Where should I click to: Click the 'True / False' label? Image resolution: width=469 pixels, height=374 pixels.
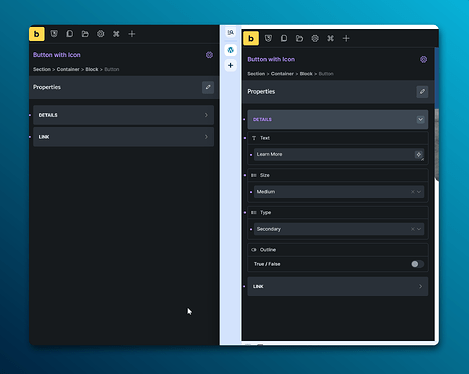(267, 264)
